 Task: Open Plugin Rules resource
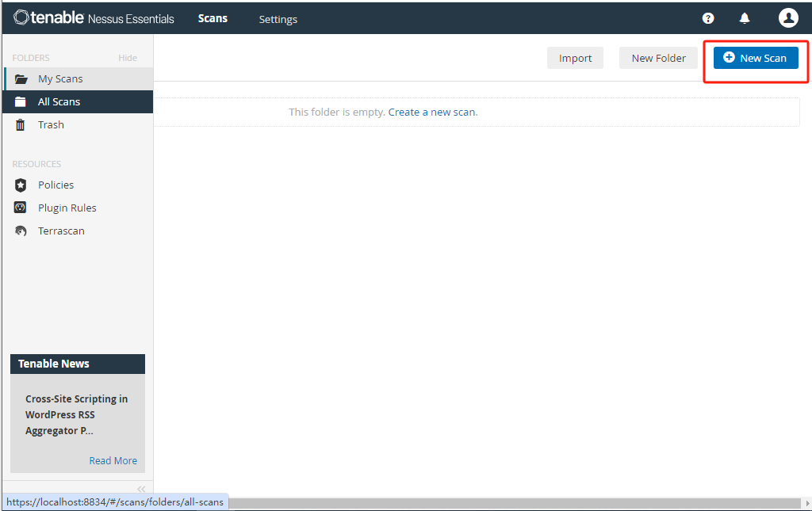(67, 208)
